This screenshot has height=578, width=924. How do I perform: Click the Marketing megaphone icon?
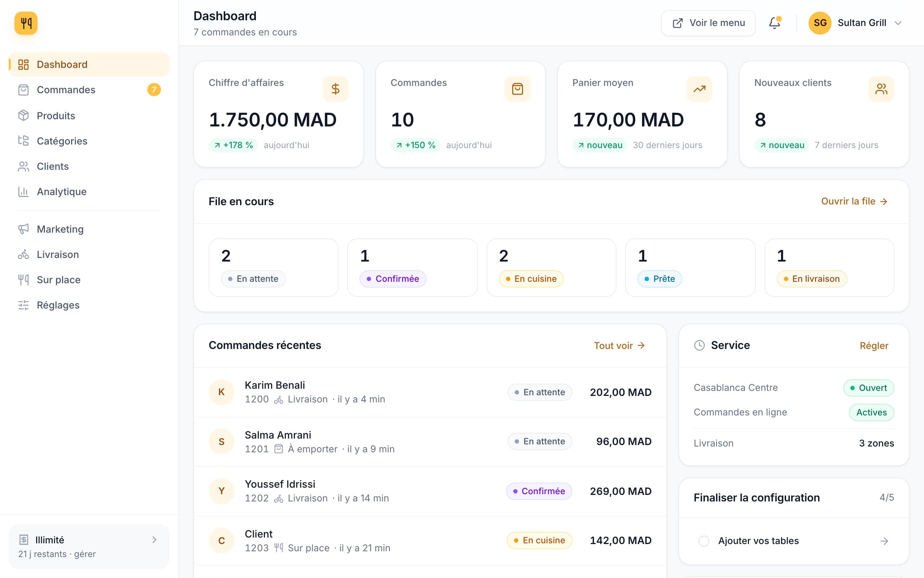tap(23, 229)
